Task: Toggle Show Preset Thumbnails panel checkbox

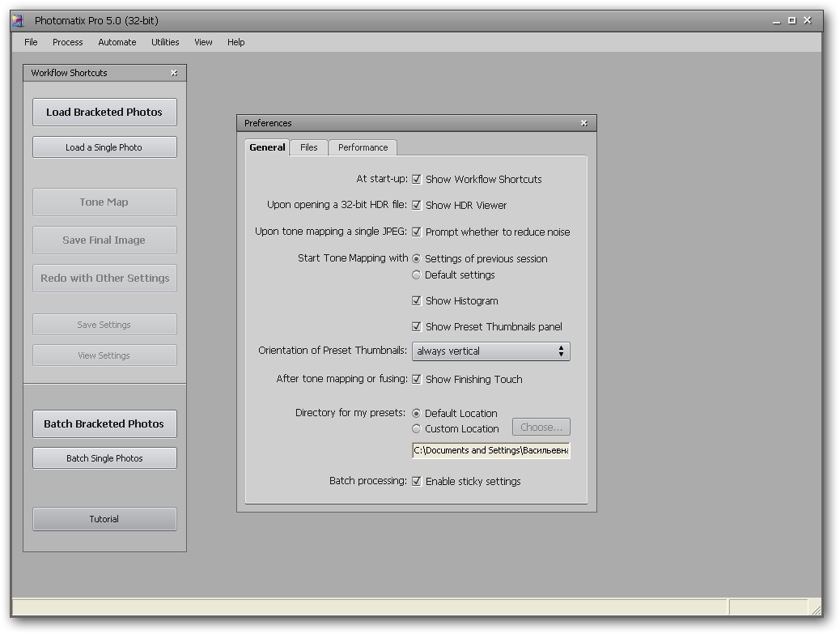Action: 416,326
